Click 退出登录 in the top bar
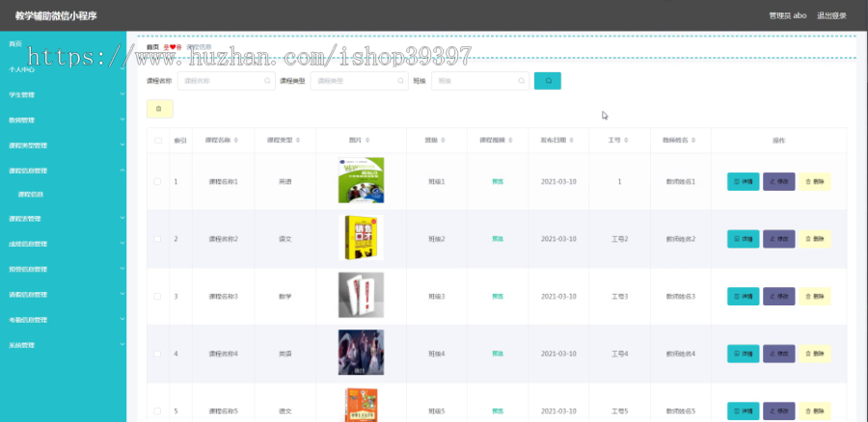This screenshot has width=868, height=422. pos(831,15)
